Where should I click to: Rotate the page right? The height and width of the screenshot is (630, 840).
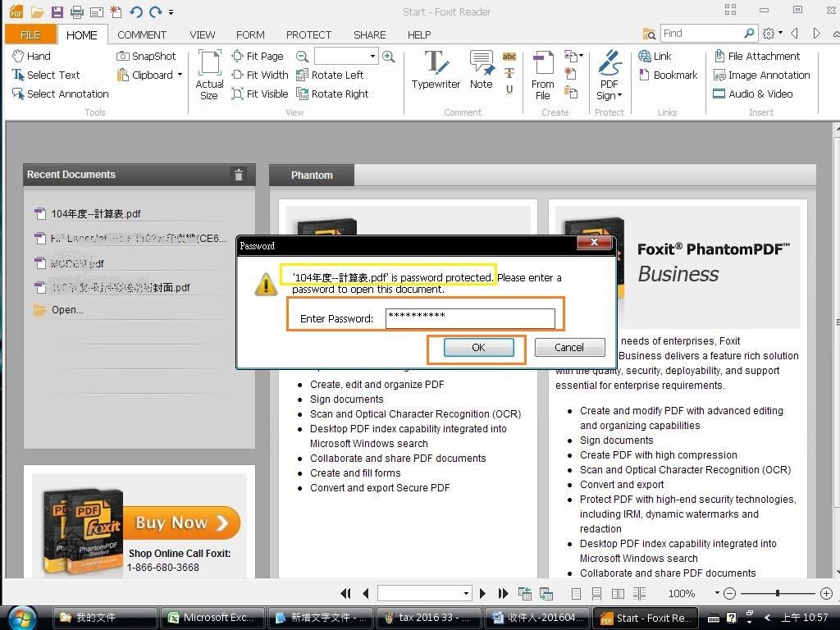[x=333, y=94]
